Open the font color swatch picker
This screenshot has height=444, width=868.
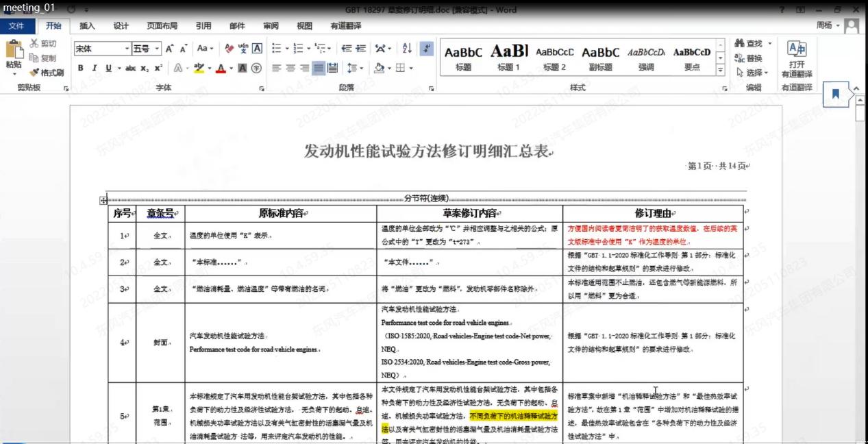[x=221, y=69]
